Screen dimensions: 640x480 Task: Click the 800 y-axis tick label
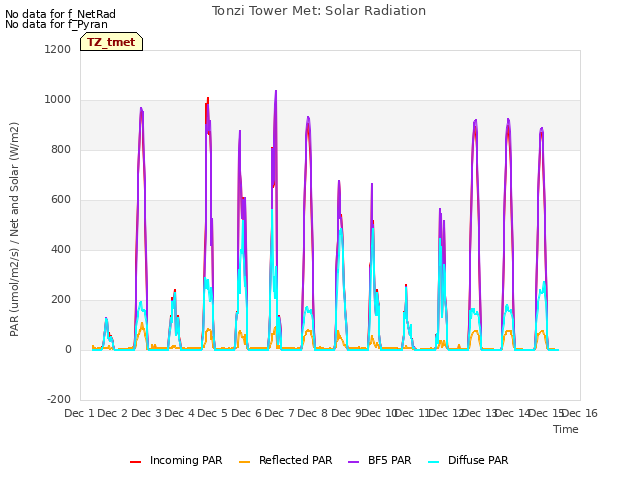click(61, 150)
